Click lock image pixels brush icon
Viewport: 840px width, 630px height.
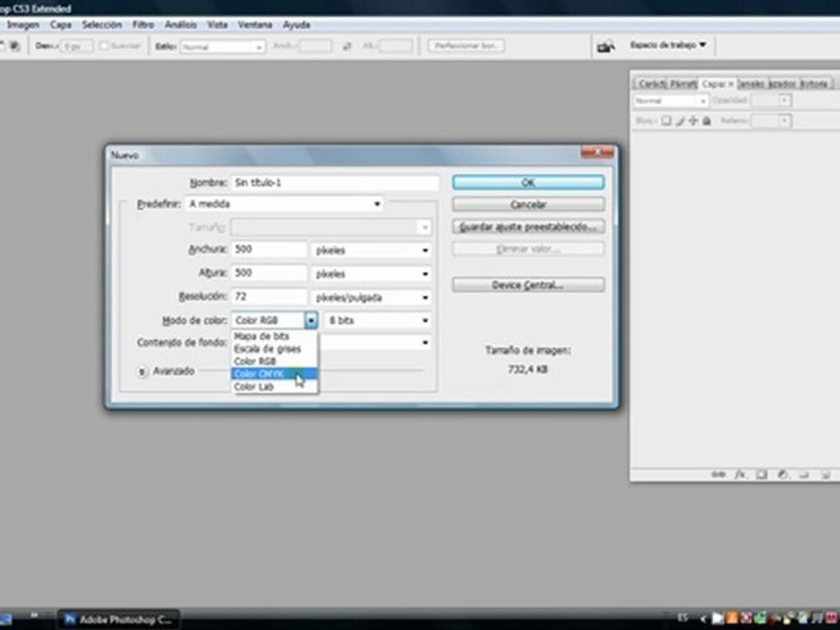coord(681,121)
